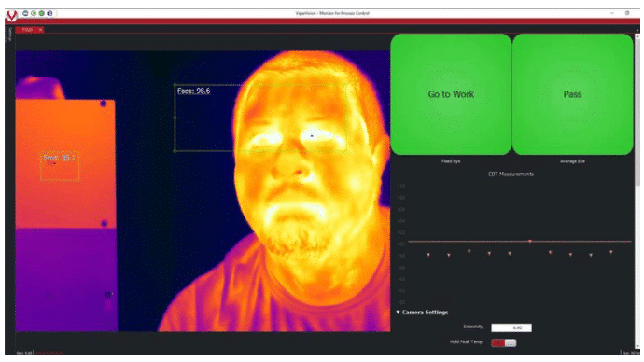Click the first EBT measurement data point
The width and height of the screenshot is (644, 362).
click(x=428, y=255)
